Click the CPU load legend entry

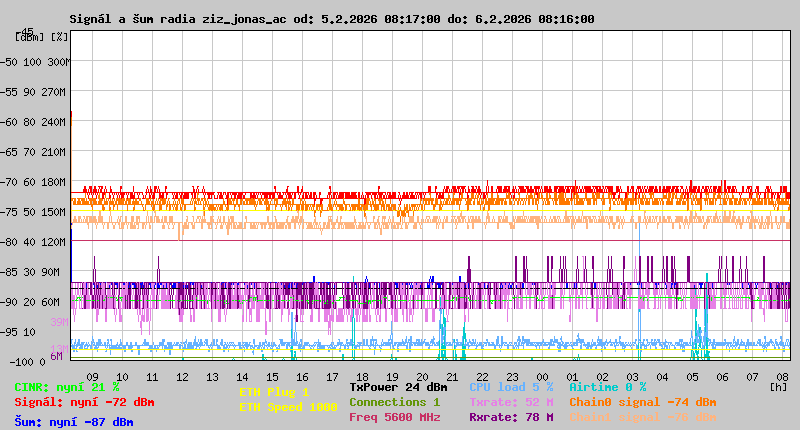coord(511,387)
